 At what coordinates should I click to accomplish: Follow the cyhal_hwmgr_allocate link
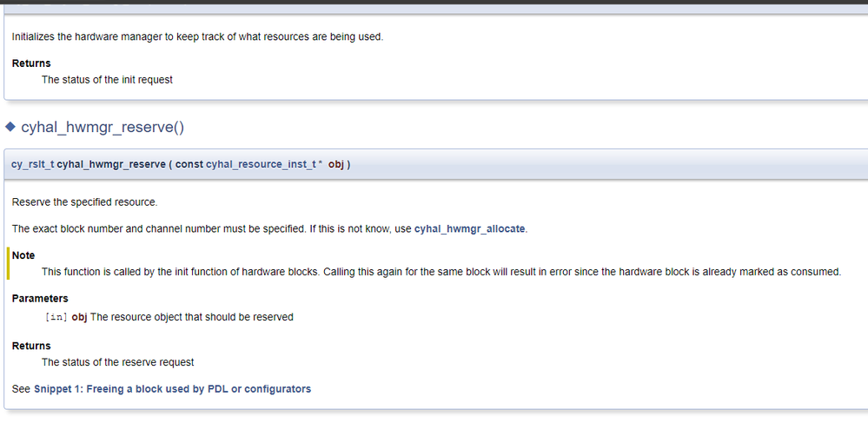[x=469, y=229]
